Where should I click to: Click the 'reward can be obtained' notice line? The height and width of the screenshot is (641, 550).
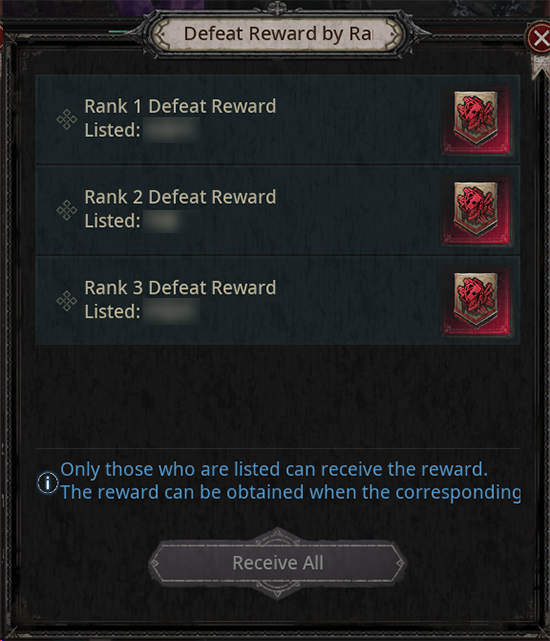(290, 493)
